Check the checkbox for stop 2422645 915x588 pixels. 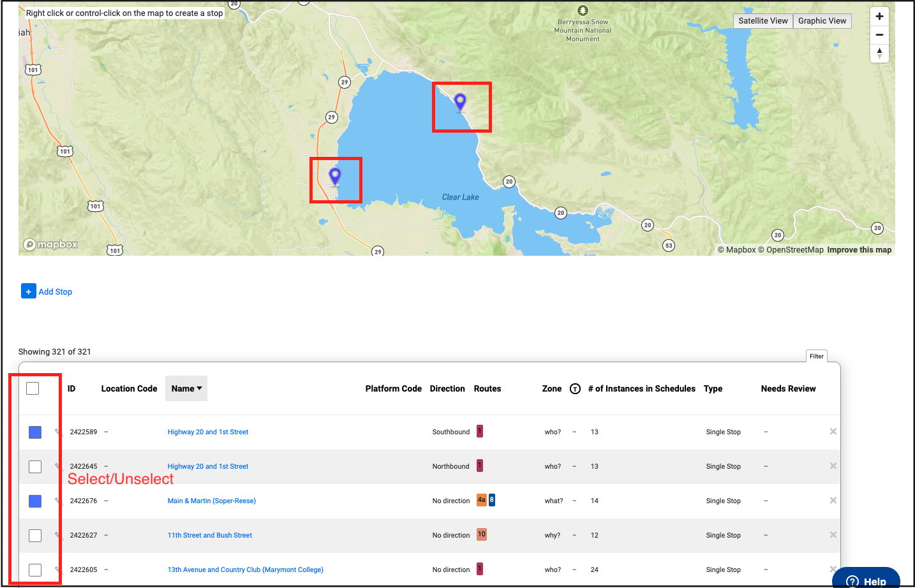(x=35, y=467)
